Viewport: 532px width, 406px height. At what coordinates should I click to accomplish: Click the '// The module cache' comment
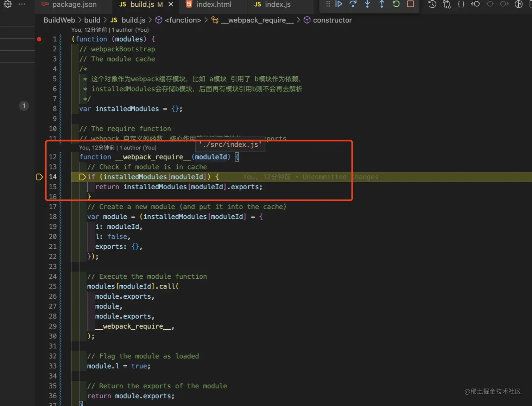point(117,59)
